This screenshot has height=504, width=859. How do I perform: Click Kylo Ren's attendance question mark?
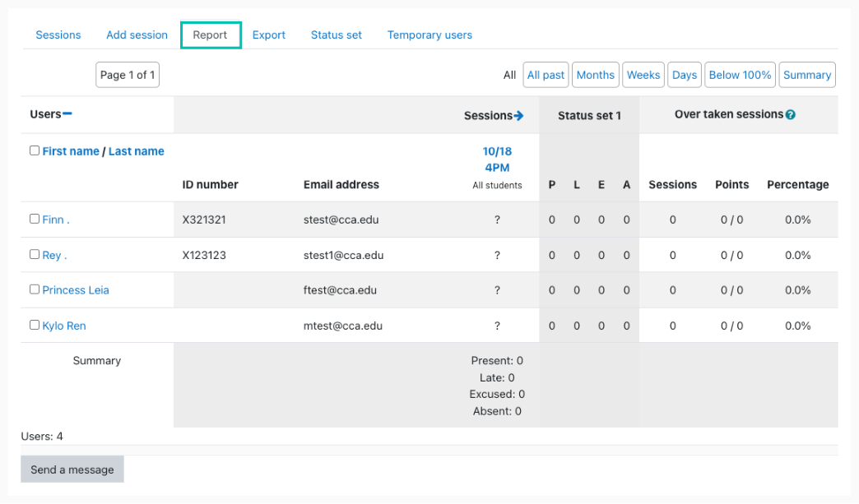click(x=497, y=325)
